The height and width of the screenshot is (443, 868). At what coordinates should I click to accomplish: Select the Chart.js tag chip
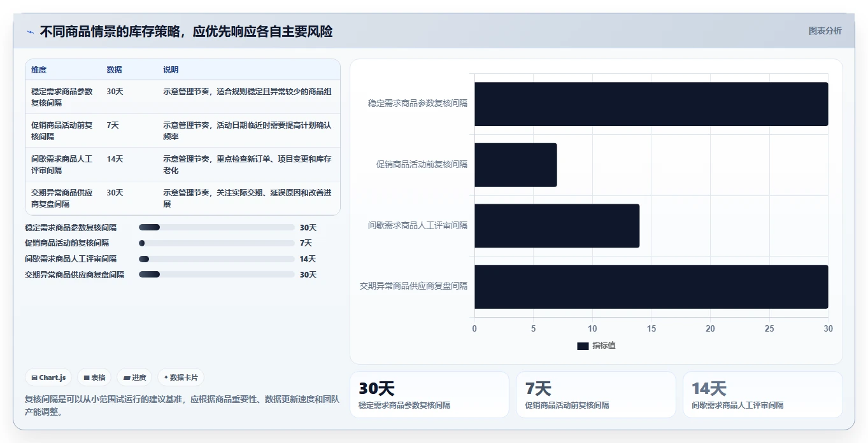pos(49,377)
